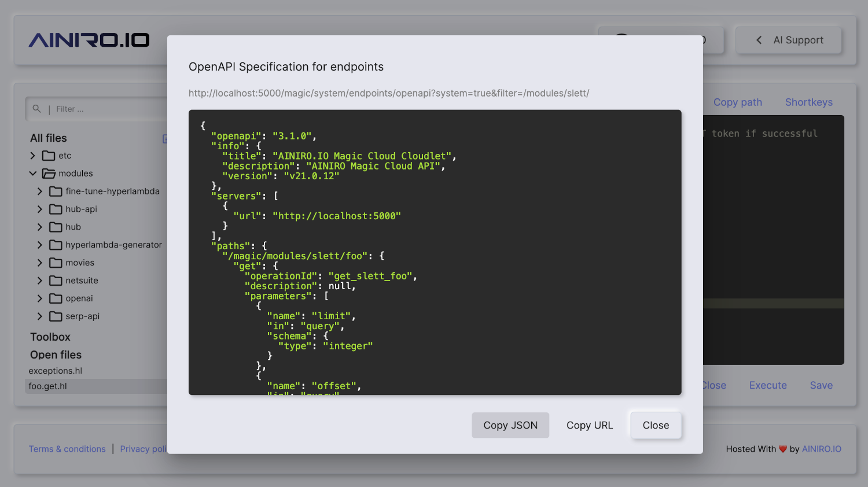Viewport: 868px width, 487px height.
Task: Close the OpenAPI Specification dialog
Action: pos(656,425)
